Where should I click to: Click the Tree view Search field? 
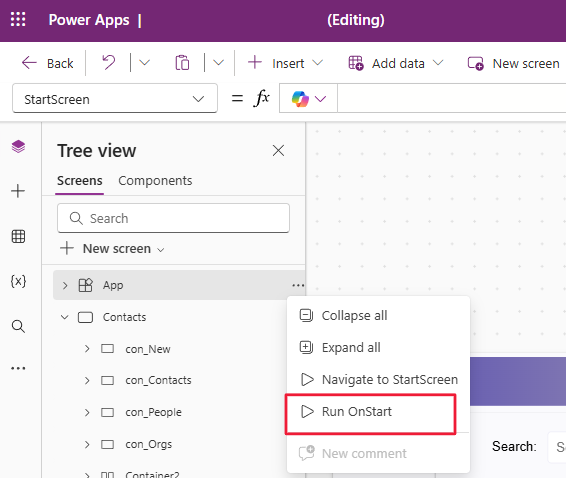click(173, 218)
